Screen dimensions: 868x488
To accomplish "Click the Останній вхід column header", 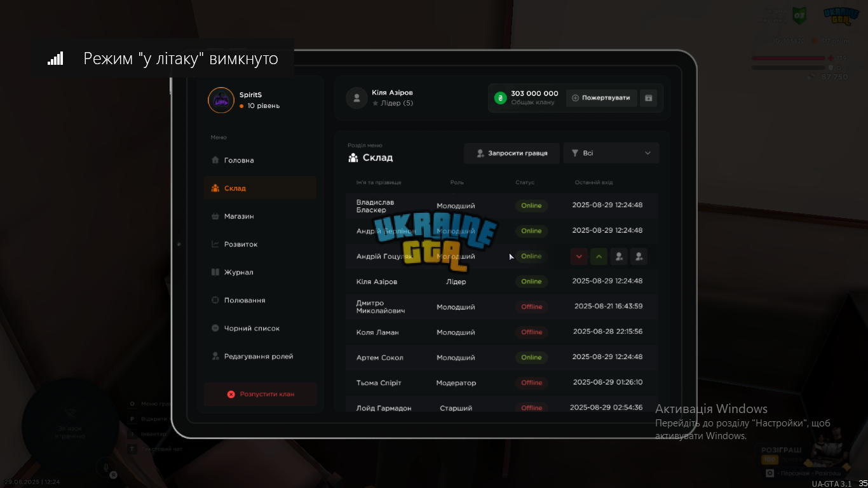I will (x=593, y=182).
